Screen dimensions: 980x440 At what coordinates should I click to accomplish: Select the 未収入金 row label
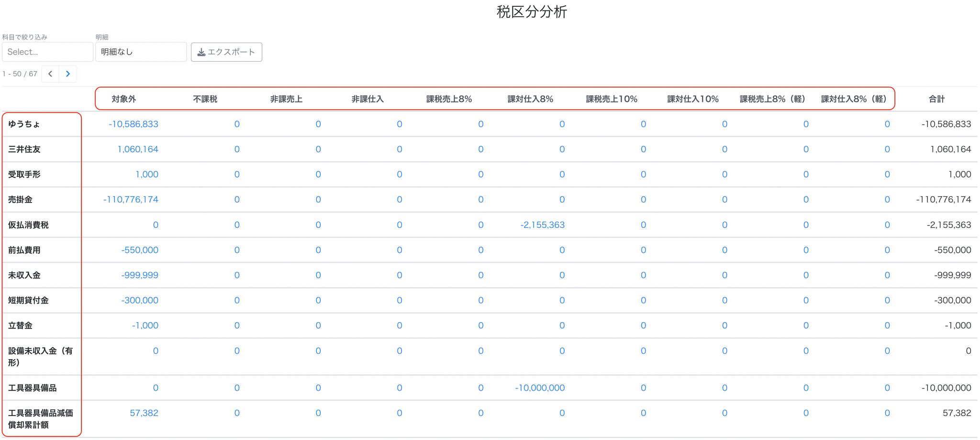[x=24, y=275]
